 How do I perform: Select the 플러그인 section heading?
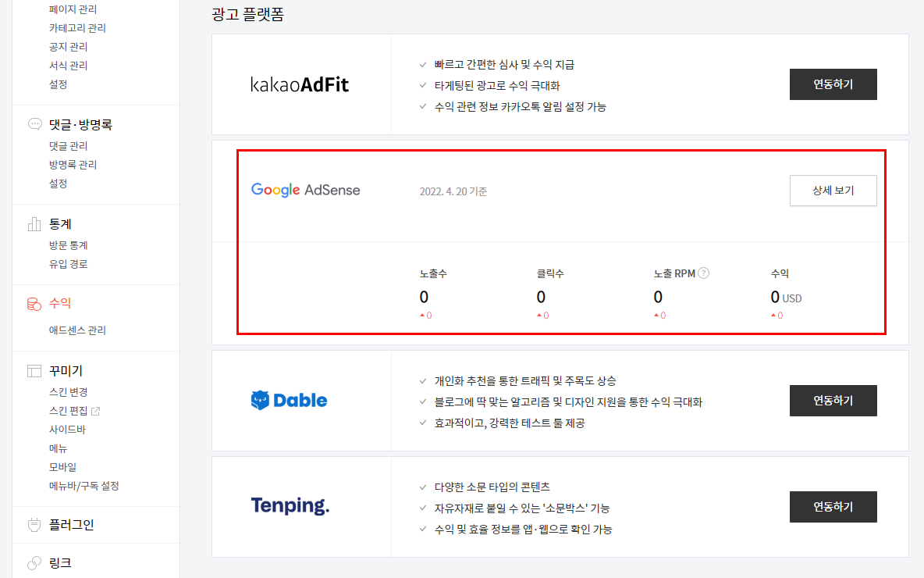coord(71,525)
